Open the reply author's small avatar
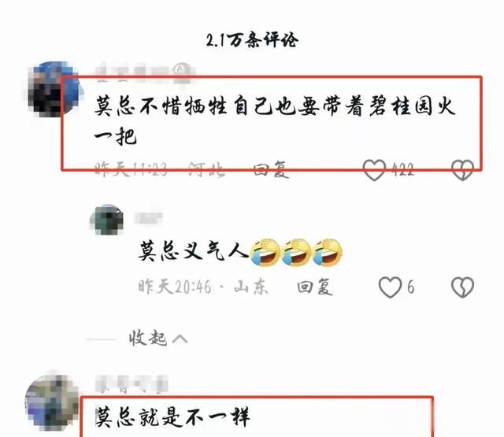This screenshot has width=504, height=437. tap(107, 220)
